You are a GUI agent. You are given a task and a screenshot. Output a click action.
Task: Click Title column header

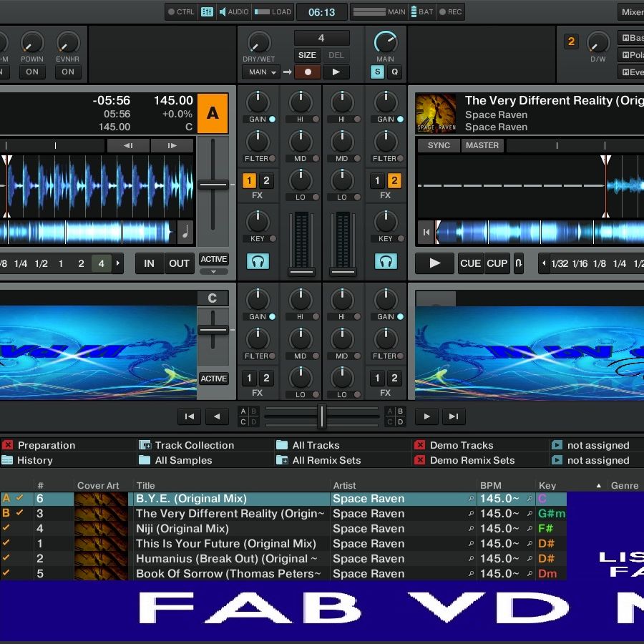point(145,485)
